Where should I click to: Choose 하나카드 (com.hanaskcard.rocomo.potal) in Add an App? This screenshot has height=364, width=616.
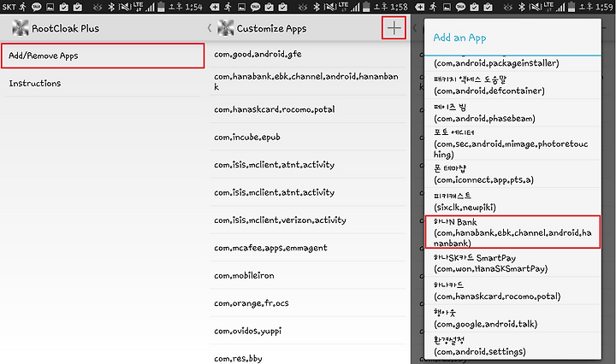512,291
